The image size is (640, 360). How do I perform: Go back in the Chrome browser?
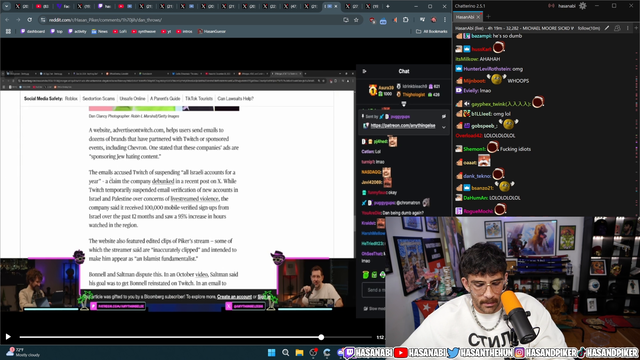coord(7,20)
